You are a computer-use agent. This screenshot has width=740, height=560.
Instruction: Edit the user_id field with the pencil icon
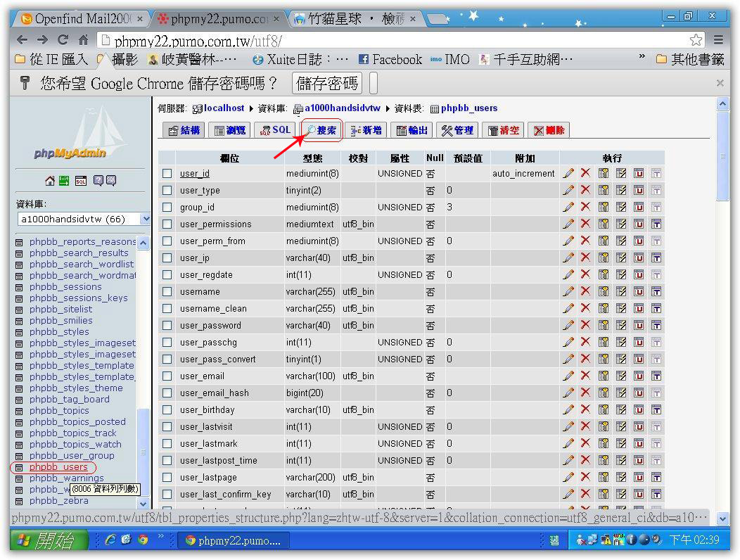(x=568, y=173)
